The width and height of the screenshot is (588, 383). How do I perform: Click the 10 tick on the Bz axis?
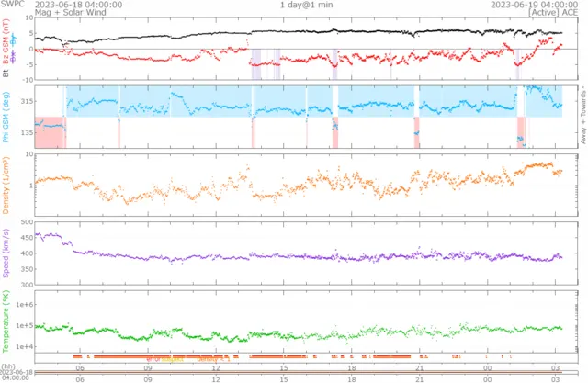28,17
